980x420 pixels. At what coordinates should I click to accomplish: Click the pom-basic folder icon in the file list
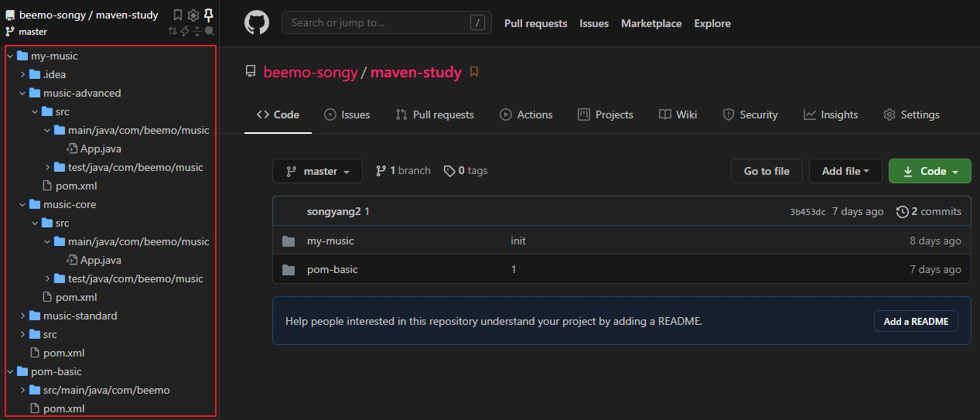[x=289, y=270]
